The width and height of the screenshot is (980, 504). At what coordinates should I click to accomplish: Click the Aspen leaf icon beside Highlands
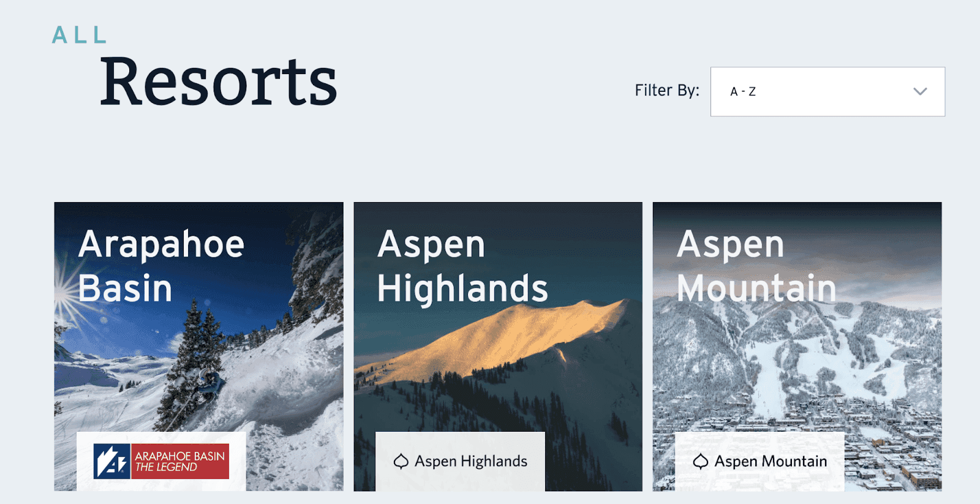tap(401, 461)
